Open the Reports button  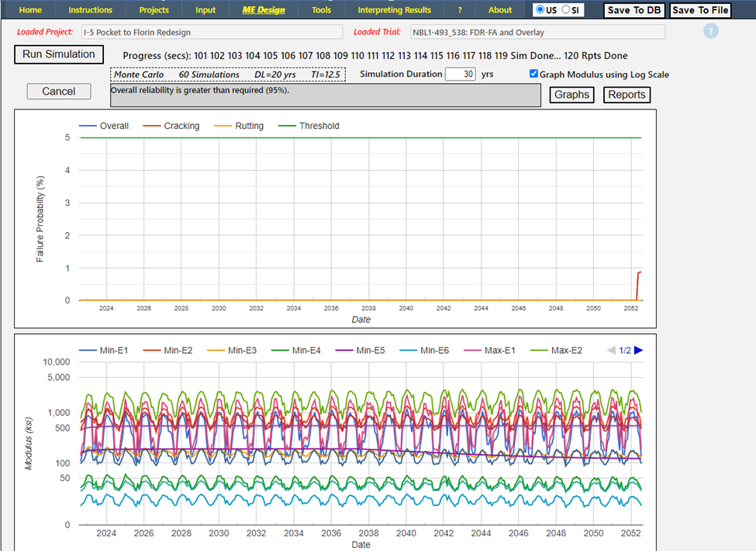tap(627, 95)
